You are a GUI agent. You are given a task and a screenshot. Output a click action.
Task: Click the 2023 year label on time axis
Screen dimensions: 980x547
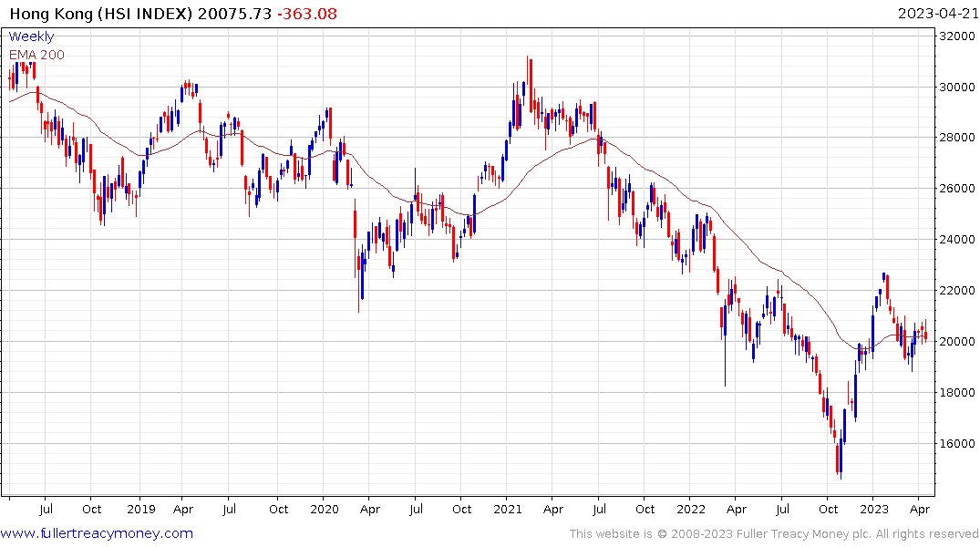873,509
